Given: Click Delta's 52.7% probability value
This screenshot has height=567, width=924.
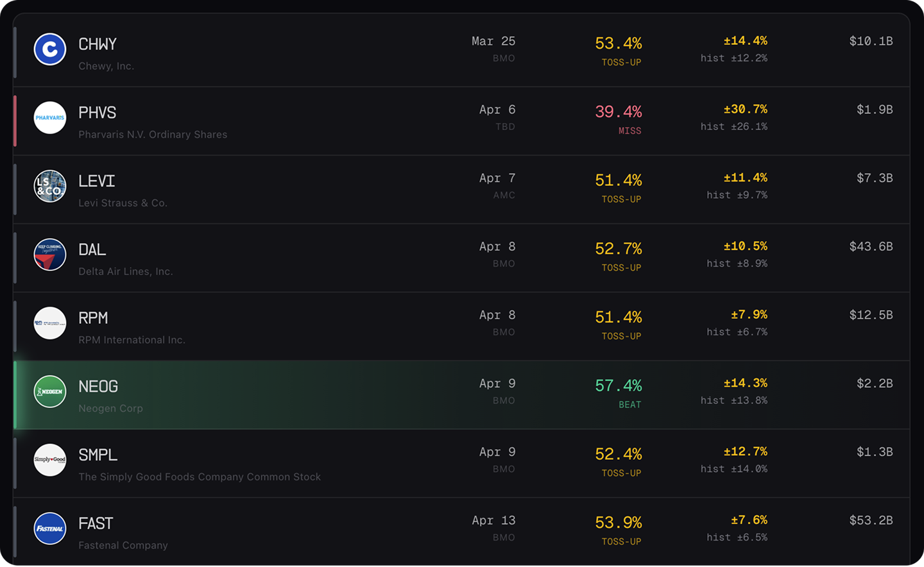Looking at the screenshot, I should tap(618, 249).
